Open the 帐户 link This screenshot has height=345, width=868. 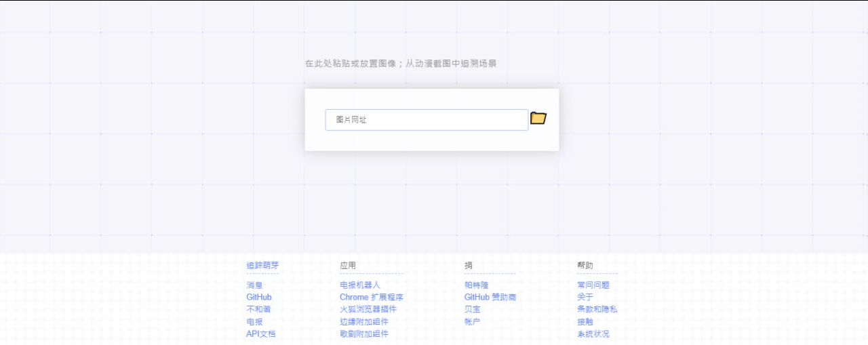click(472, 322)
